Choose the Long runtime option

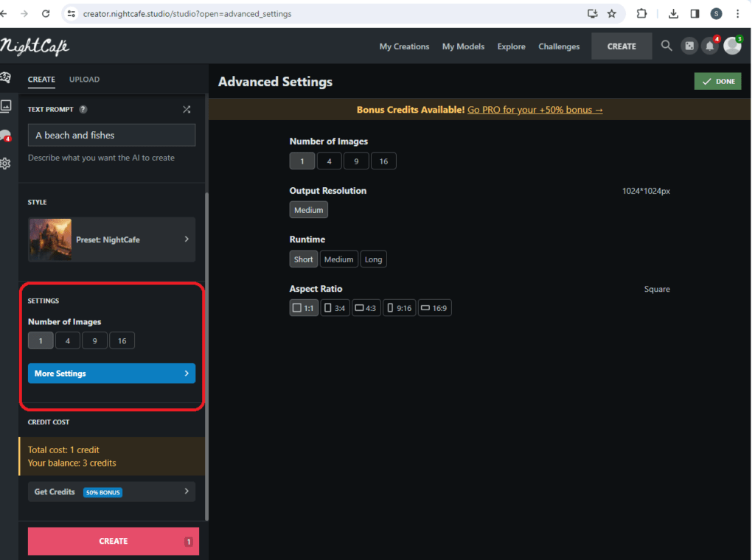(x=373, y=259)
